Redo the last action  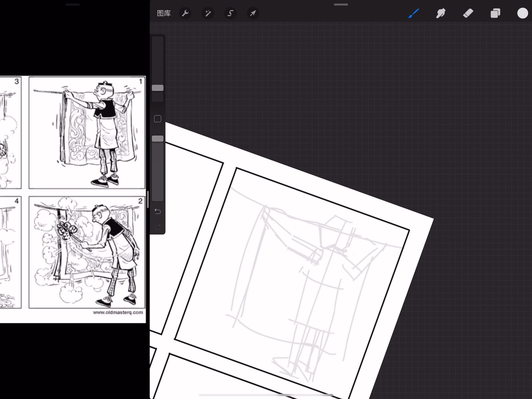click(158, 227)
